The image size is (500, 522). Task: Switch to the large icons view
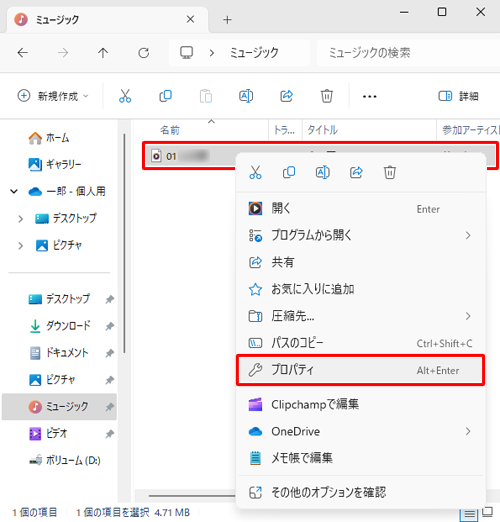pos(487,512)
